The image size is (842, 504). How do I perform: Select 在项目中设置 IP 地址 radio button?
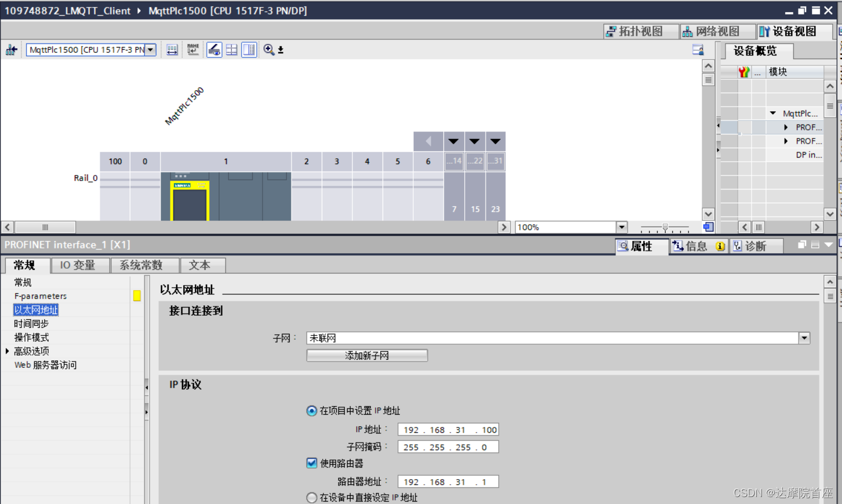312,411
